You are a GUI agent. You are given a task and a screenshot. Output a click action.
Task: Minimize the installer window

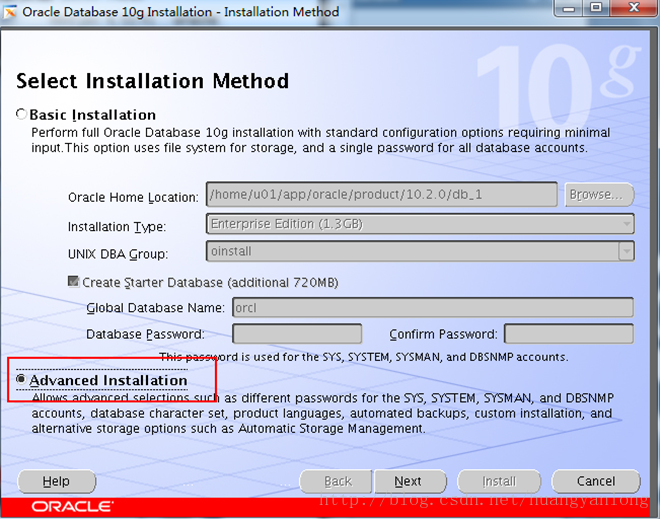(x=570, y=8)
